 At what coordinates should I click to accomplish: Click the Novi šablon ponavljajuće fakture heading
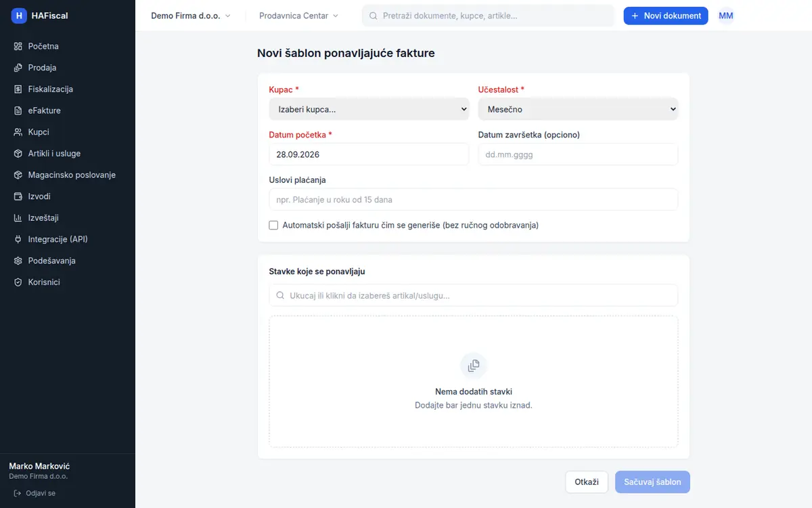tap(346, 53)
